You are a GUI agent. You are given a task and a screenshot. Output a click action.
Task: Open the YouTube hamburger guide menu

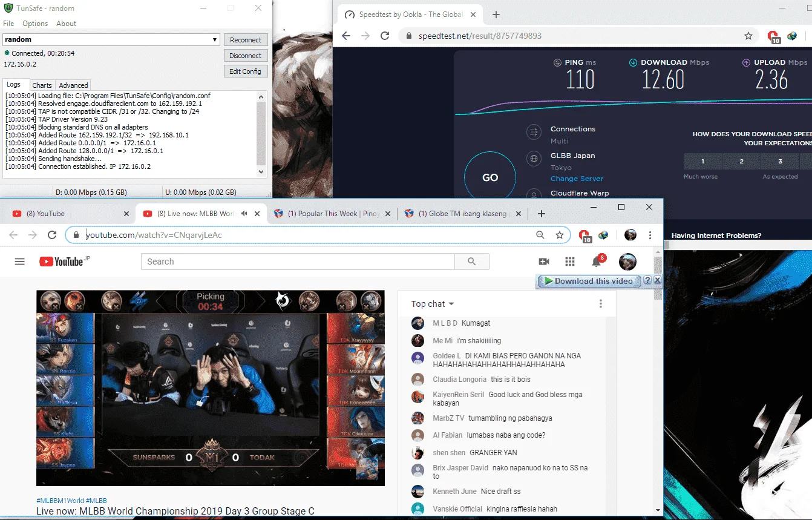click(20, 262)
